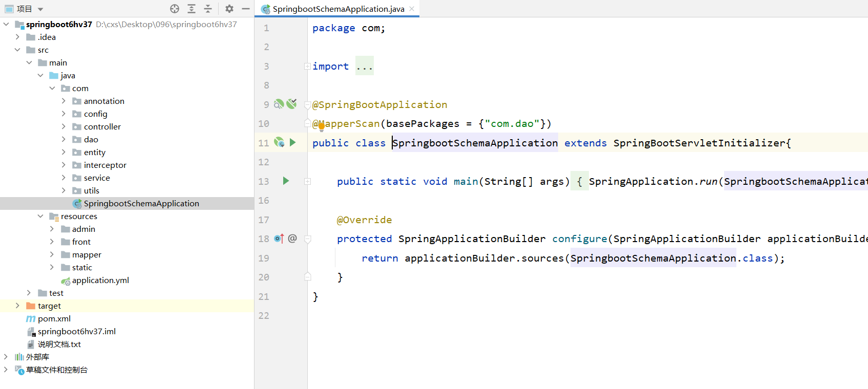Open application.yml file

click(100, 280)
